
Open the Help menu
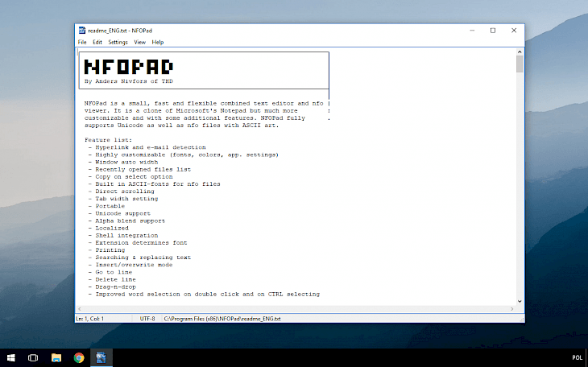(x=158, y=42)
